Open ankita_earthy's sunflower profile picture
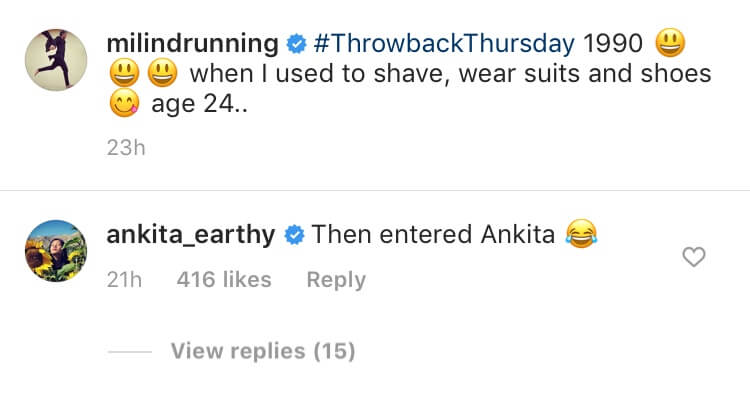The height and width of the screenshot is (394, 750). [56, 251]
